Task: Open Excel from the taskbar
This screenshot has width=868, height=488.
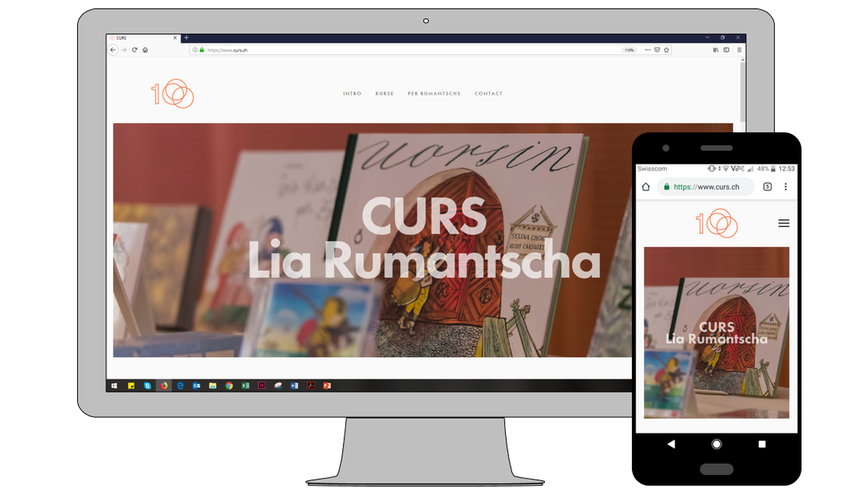Action: tap(245, 386)
